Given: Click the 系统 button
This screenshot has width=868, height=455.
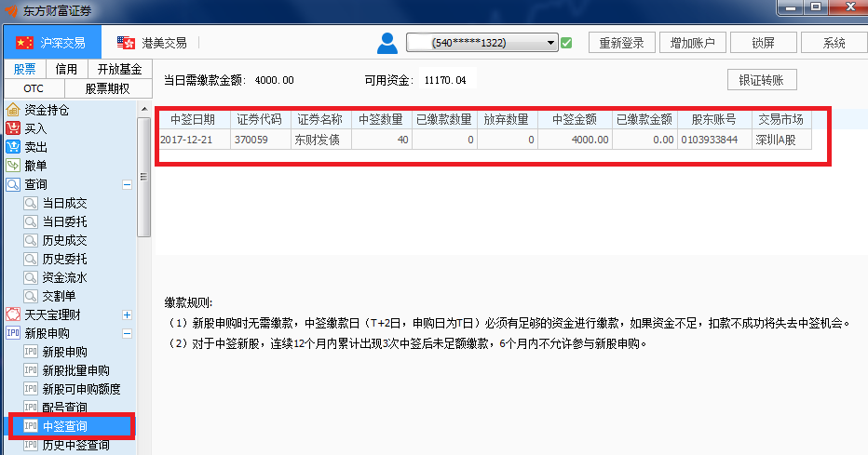Looking at the screenshot, I should [x=834, y=43].
